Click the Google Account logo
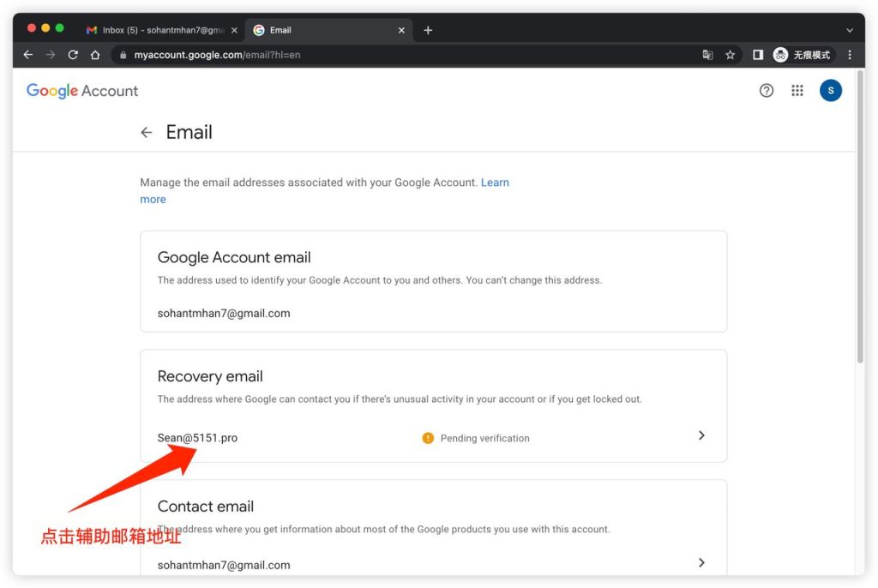Image resolution: width=878 pixels, height=588 pixels. point(82,91)
